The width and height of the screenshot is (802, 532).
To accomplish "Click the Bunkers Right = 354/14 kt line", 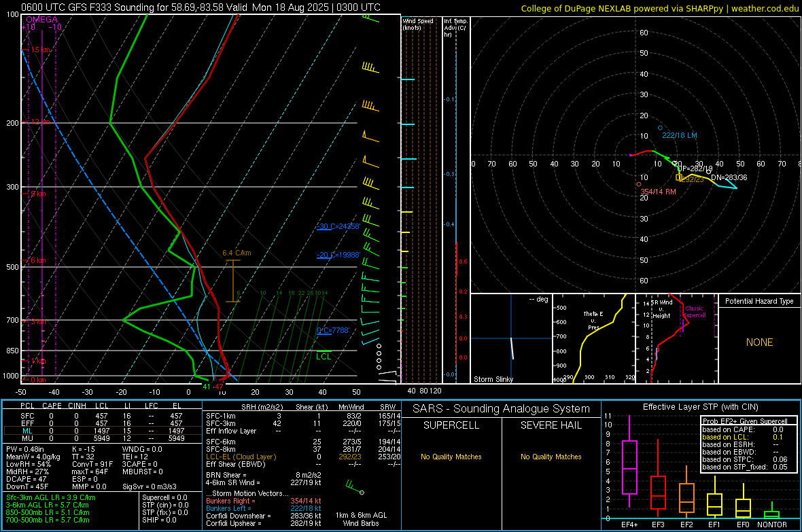I will coord(264,501).
